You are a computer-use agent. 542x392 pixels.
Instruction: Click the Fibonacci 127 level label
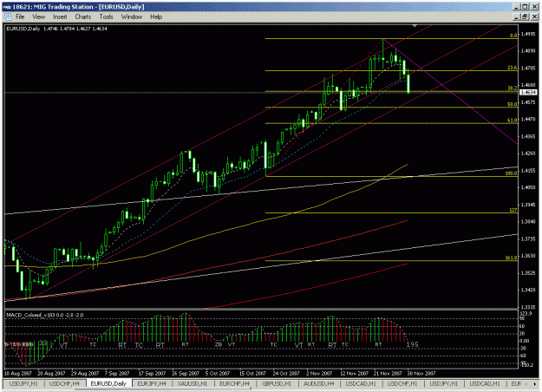click(513, 210)
